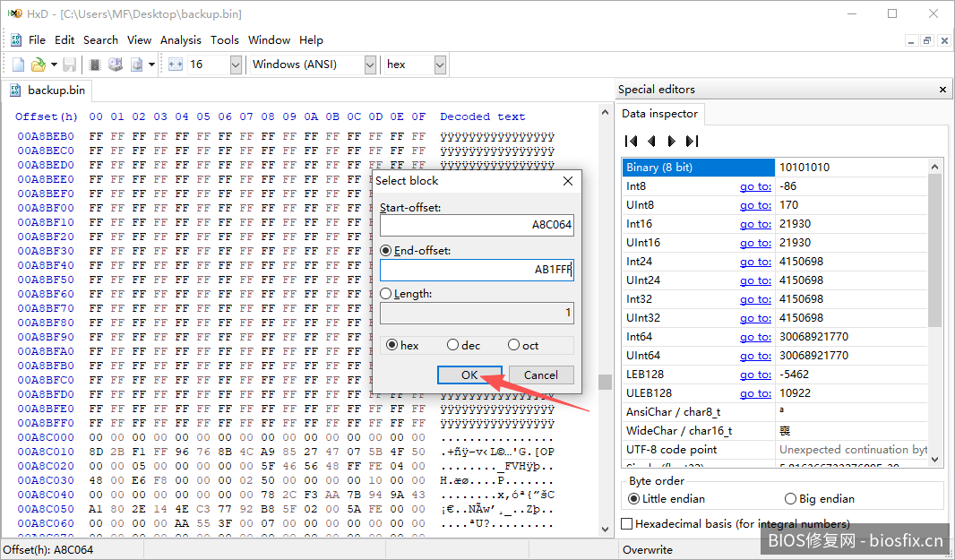Click the Open RAM memory chip icon
This screenshot has height=560, width=955.
pyautogui.click(x=95, y=65)
